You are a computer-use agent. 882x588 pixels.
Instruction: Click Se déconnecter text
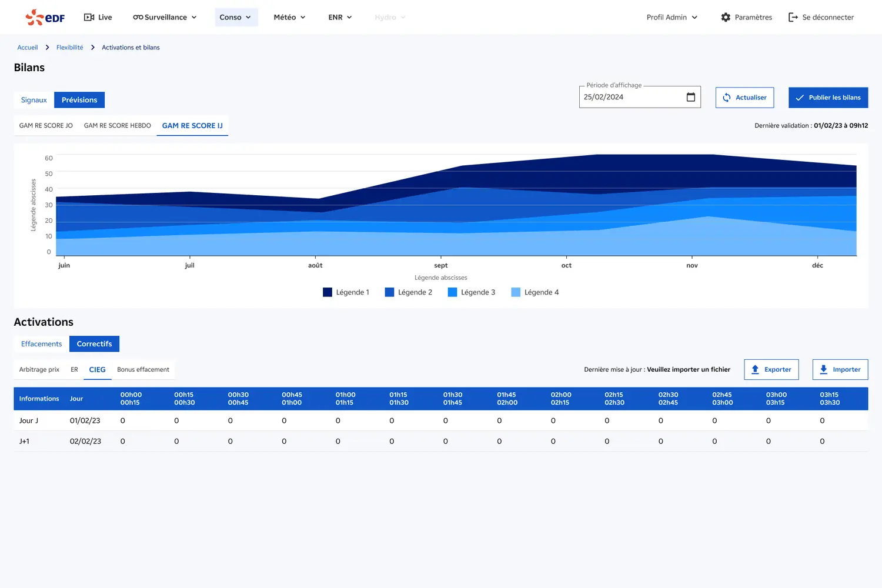pos(828,17)
